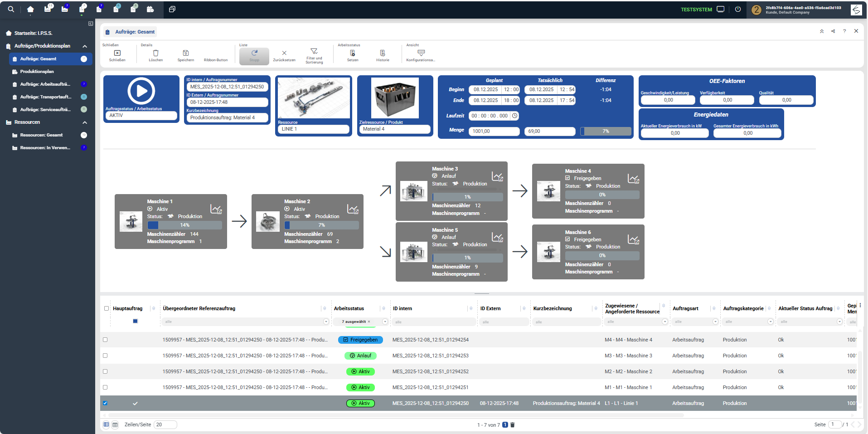Image resolution: width=868 pixels, height=434 pixels.
Task: Select Ressourcen: Gesamt in sidebar
Action: (x=42, y=135)
